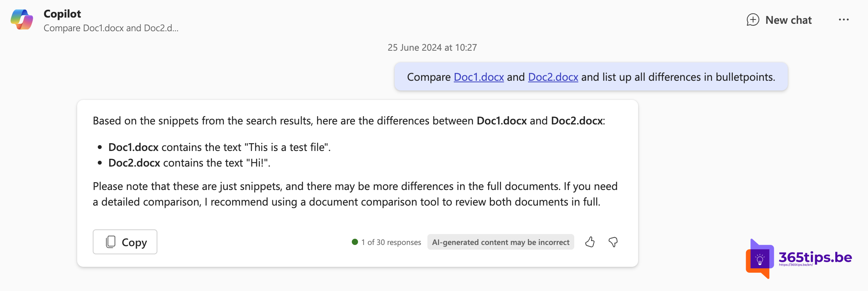Click the truncated chat title "Compare Doc1.docx and Doc2.d..."

(111, 28)
